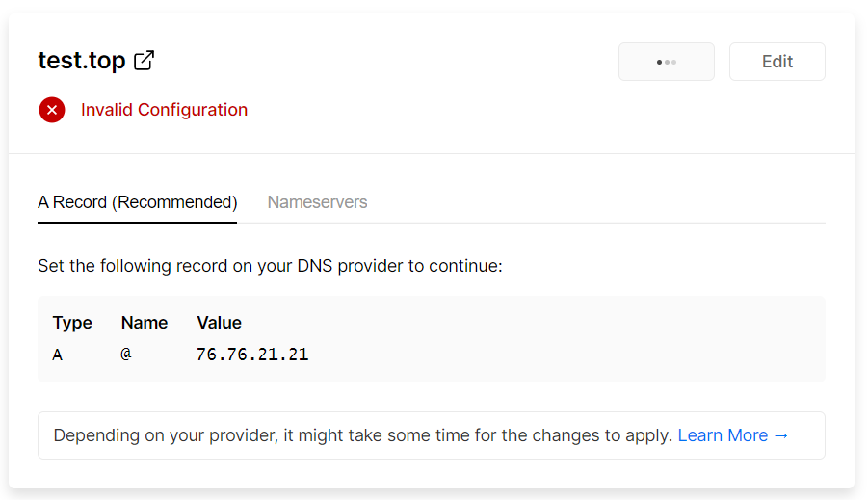Click the Value column header
The height and width of the screenshot is (500, 868).
click(219, 323)
